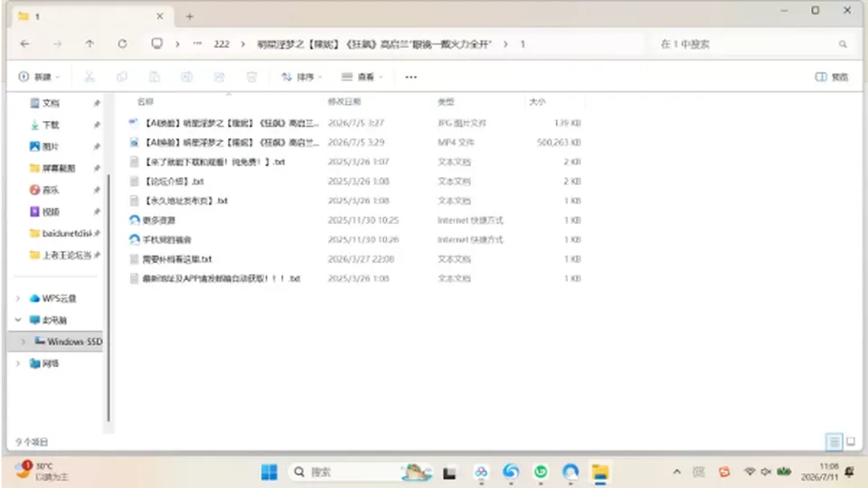Screen dimensions: 868x488
Task: Open 音乐 in the sidebar
Action: click(x=51, y=190)
